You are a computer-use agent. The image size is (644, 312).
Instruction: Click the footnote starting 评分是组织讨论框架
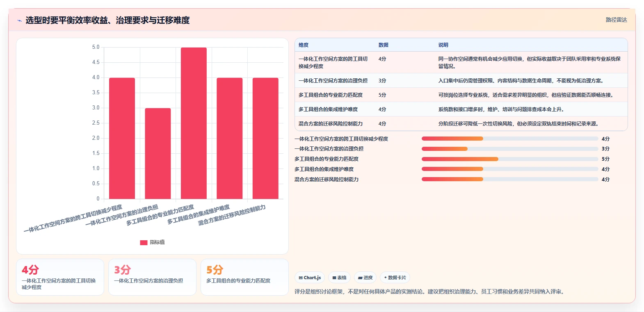coord(430,292)
